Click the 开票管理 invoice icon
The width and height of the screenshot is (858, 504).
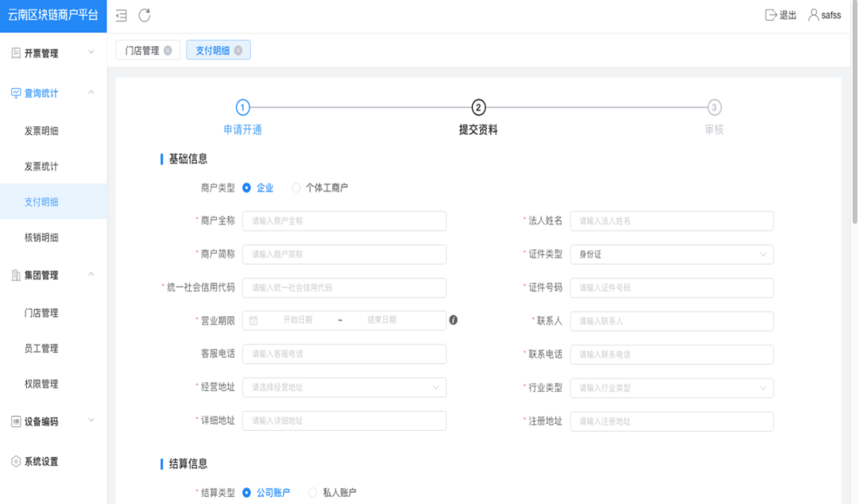pos(16,53)
